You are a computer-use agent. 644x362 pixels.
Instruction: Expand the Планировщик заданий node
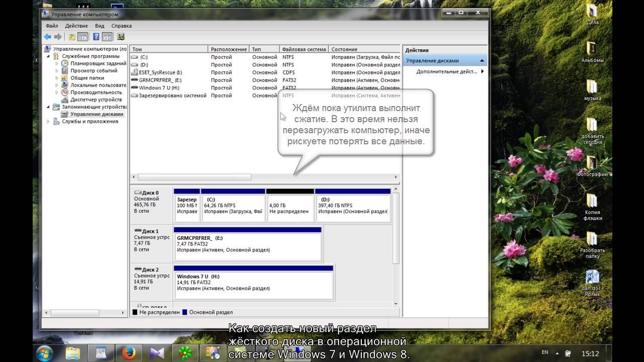click(57, 63)
